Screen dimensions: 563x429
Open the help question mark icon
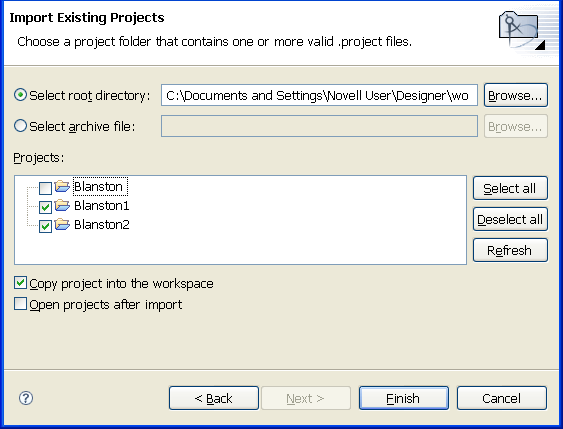[26, 398]
